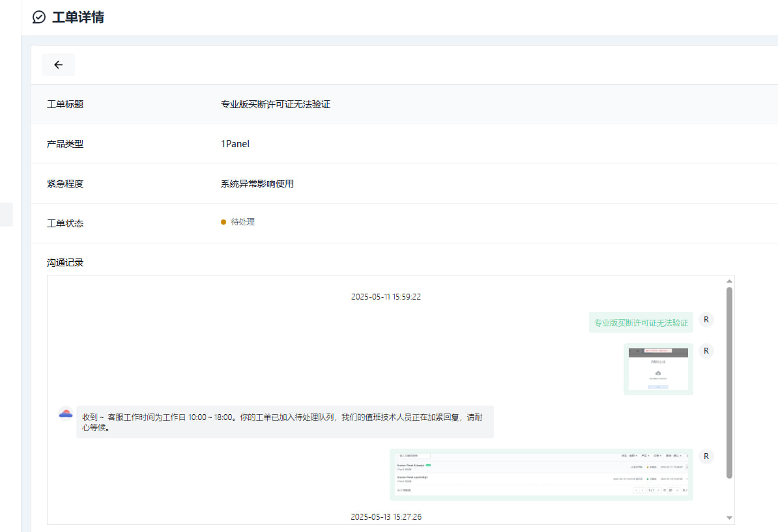Click the orange status dot
The width and height of the screenshot is (778, 532).
(x=223, y=222)
